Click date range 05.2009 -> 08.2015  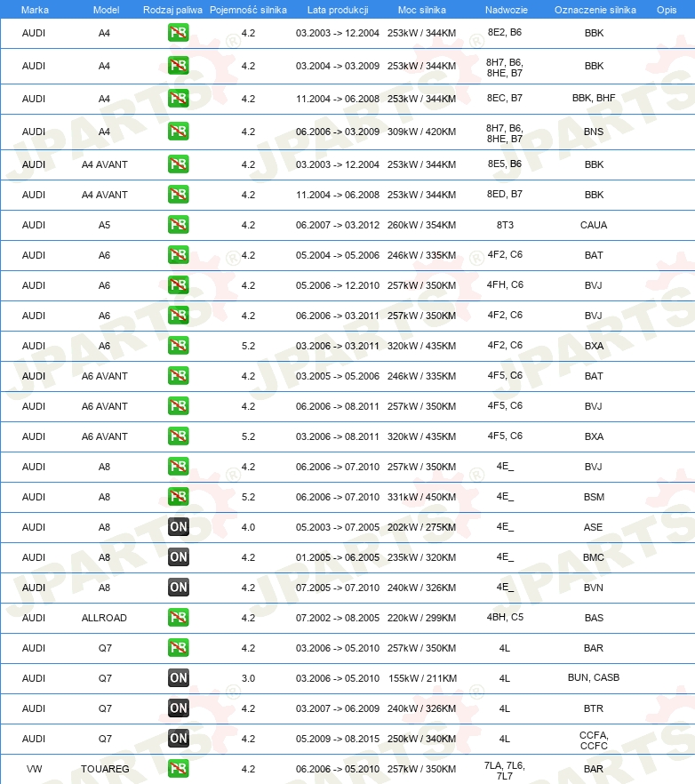[338, 739]
